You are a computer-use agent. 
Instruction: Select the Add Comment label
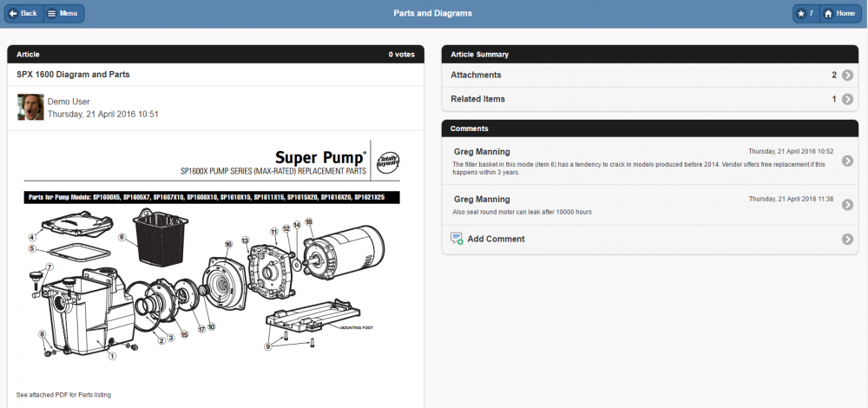click(496, 239)
